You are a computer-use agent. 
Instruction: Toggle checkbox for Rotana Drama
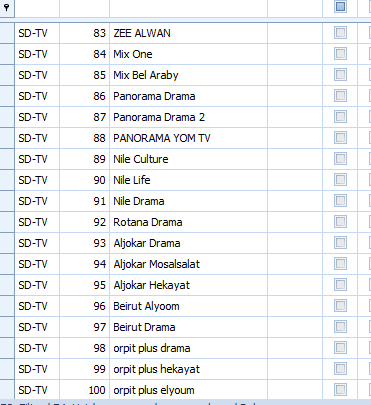(x=340, y=222)
